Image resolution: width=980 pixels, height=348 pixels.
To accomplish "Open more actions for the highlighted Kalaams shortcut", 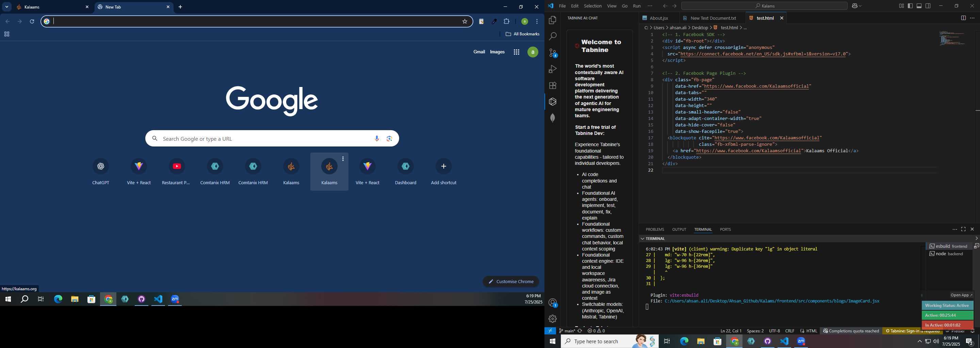I will (343, 159).
